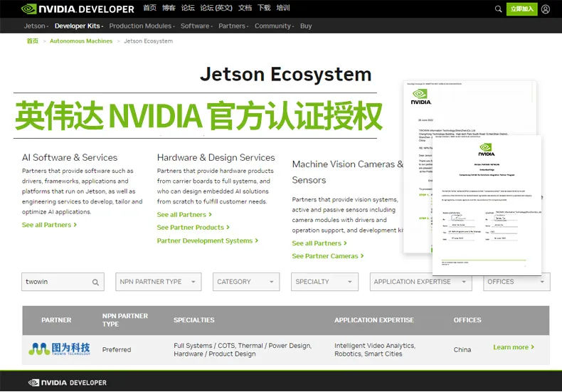The image size is (562, 392).
Task: Click the PARTNER column header
Action: (x=56, y=320)
